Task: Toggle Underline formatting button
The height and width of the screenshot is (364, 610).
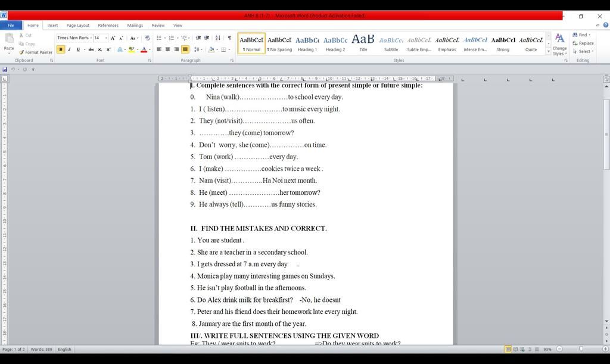Action: (78, 49)
